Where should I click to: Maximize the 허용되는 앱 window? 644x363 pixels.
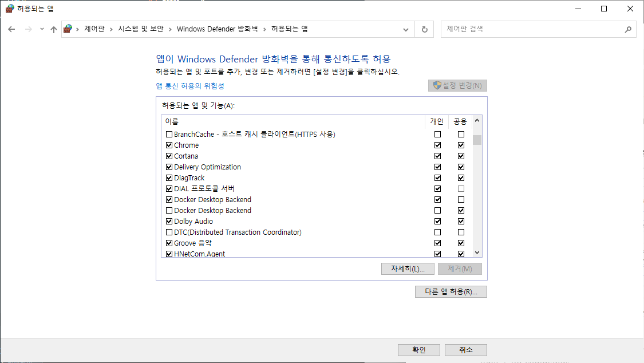[604, 9]
